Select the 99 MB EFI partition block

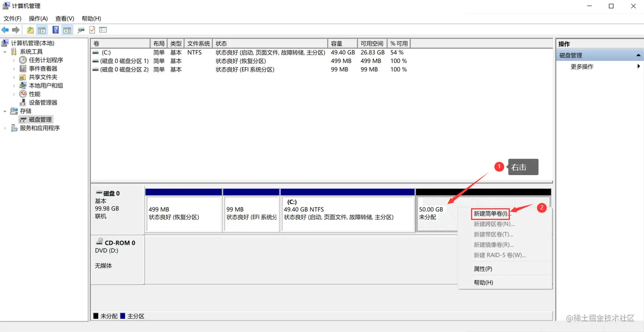point(251,211)
